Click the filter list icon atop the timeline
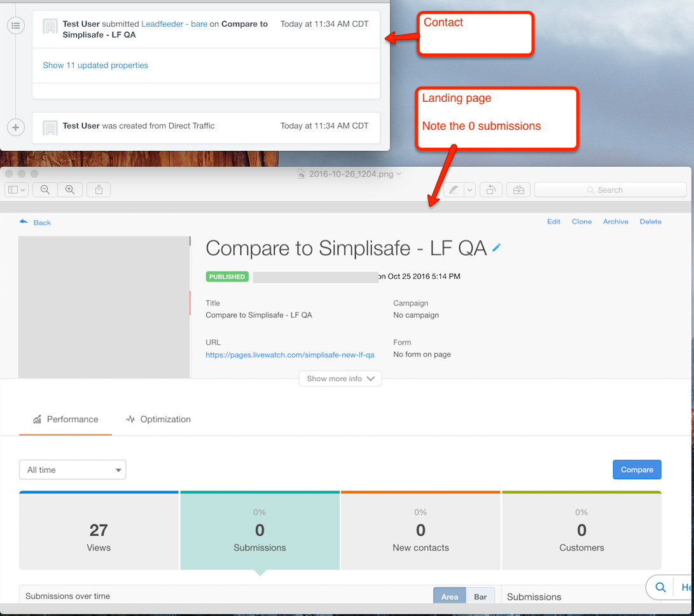The height and width of the screenshot is (616, 694). coord(15,25)
